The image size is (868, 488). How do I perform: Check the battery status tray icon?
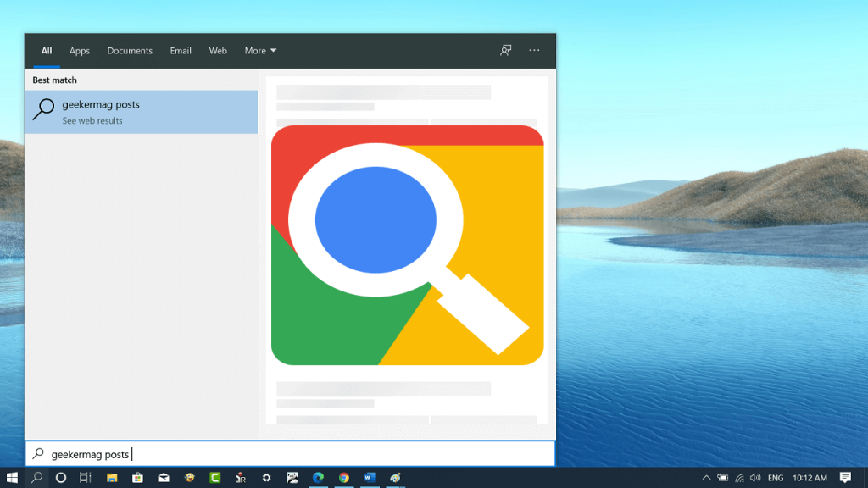tap(723, 478)
